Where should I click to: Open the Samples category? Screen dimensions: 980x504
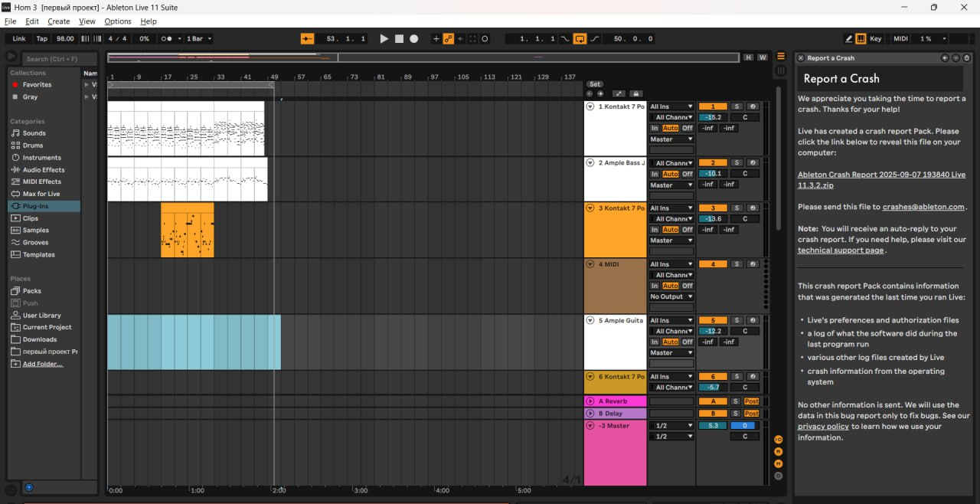coord(35,231)
